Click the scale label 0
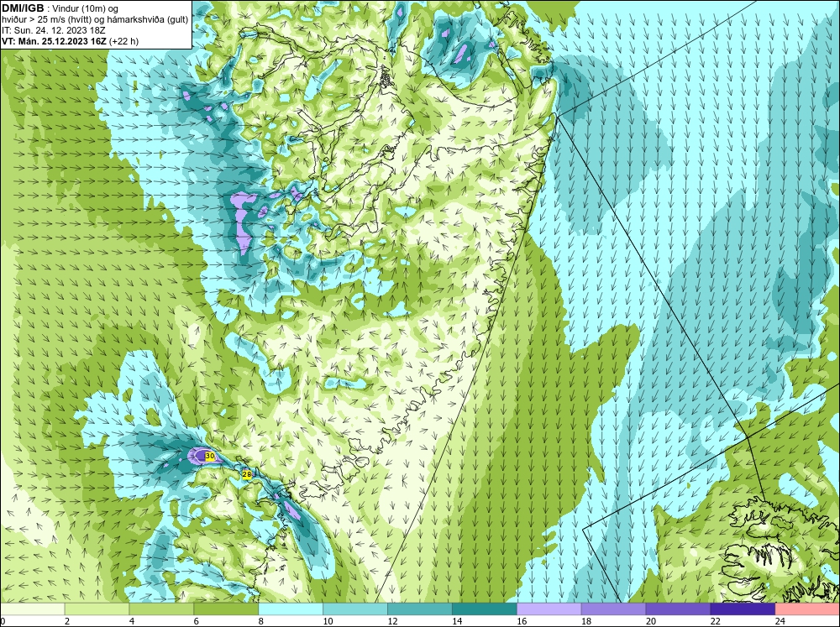 tap(3, 621)
